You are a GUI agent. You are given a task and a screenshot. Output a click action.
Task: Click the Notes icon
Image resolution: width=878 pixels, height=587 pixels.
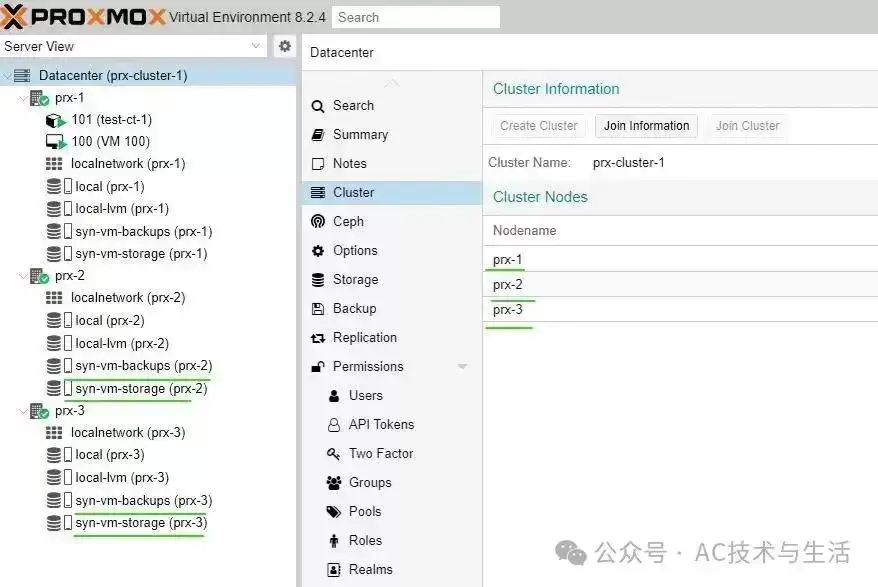pyautogui.click(x=317, y=164)
